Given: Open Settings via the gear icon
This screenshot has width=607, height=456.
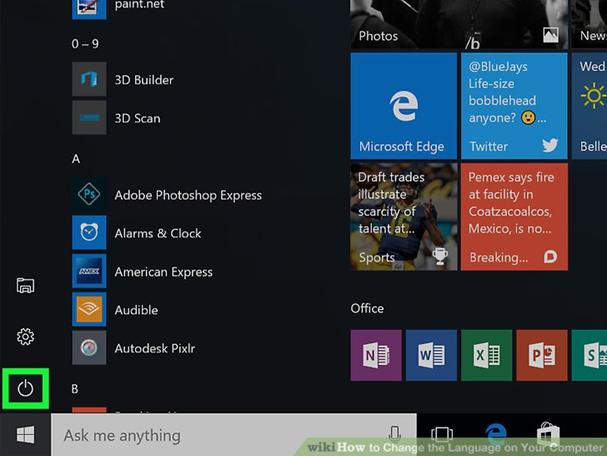Looking at the screenshot, I should coord(26,337).
